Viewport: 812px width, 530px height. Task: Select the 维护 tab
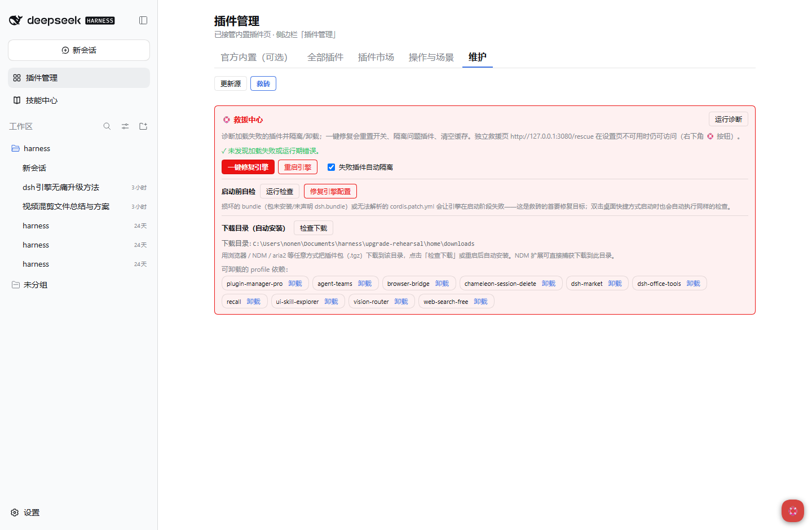tap(478, 57)
